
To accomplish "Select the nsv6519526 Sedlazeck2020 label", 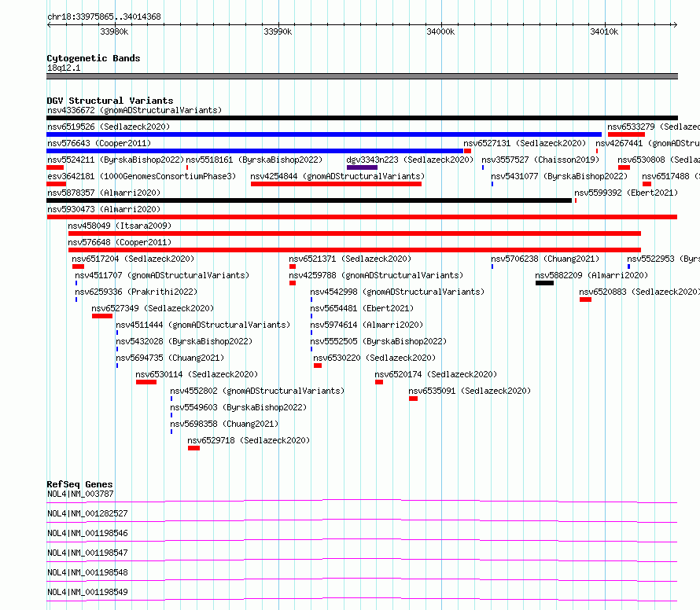I will point(109,127).
